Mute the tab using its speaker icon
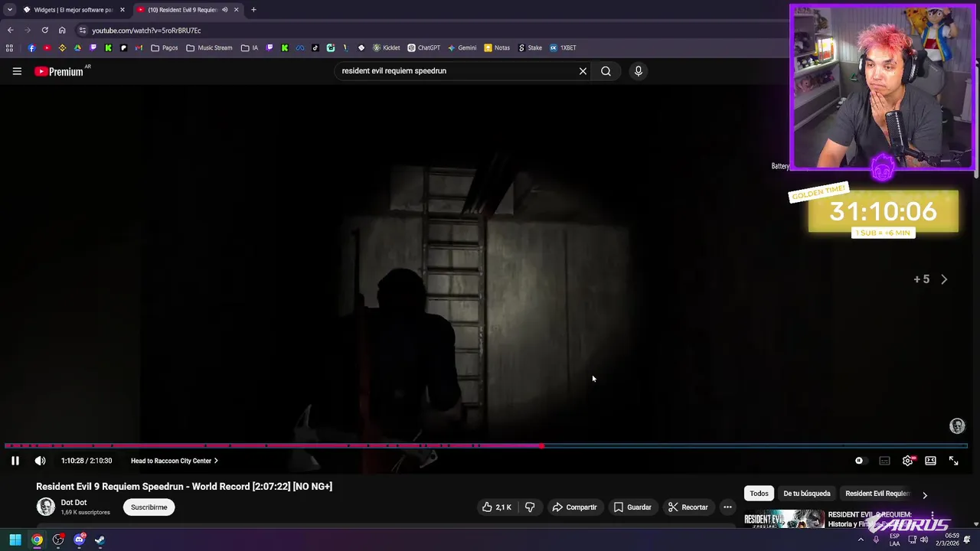This screenshot has height=551, width=980. pos(224,10)
